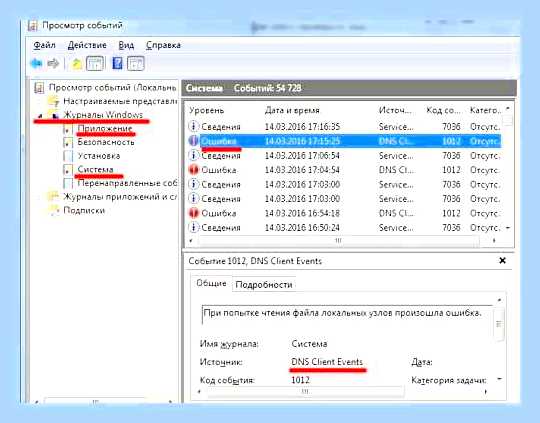Screen dimensions: 540x423
Task: Select the Безопасность log
Action: pos(106,142)
